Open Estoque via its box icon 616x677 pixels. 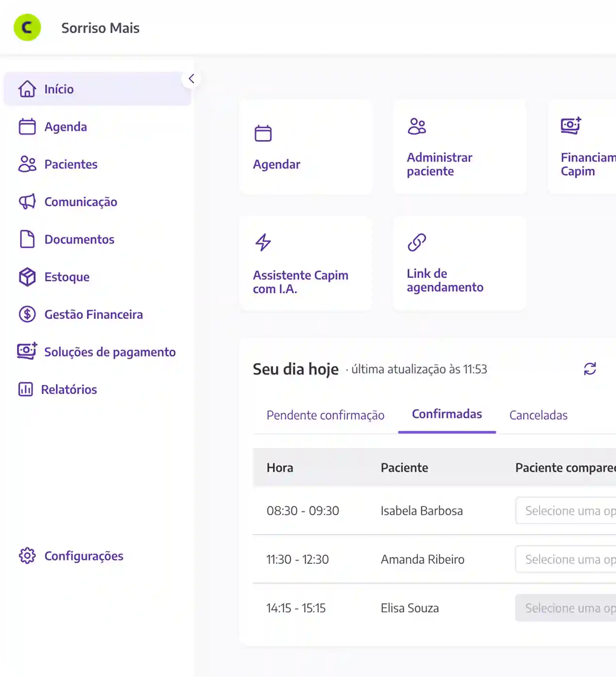tap(27, 277)
